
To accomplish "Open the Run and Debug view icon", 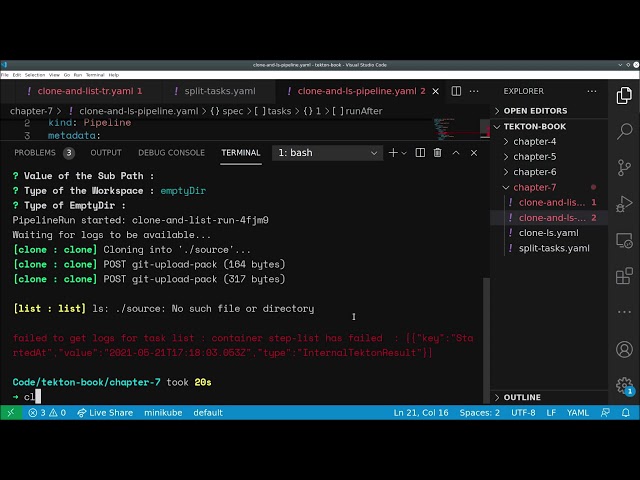I will 624,203.
